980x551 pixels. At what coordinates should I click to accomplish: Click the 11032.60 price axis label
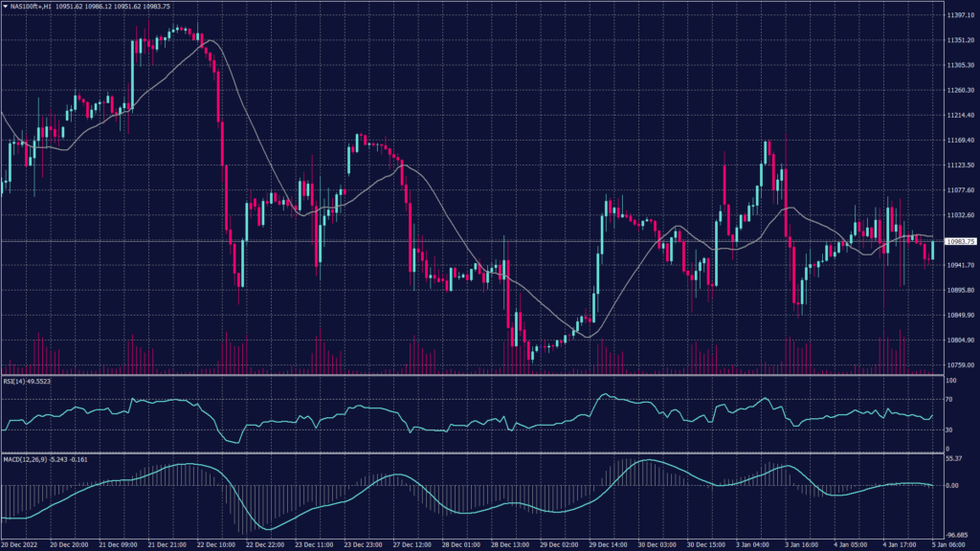coord(959,215)
